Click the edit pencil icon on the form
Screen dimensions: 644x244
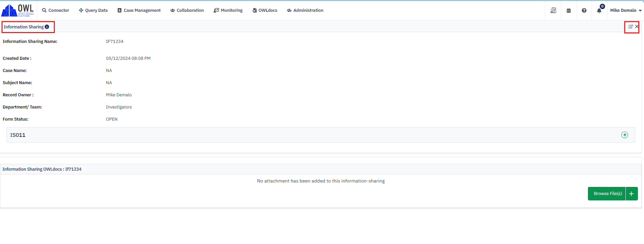click(x=630, y=27)
